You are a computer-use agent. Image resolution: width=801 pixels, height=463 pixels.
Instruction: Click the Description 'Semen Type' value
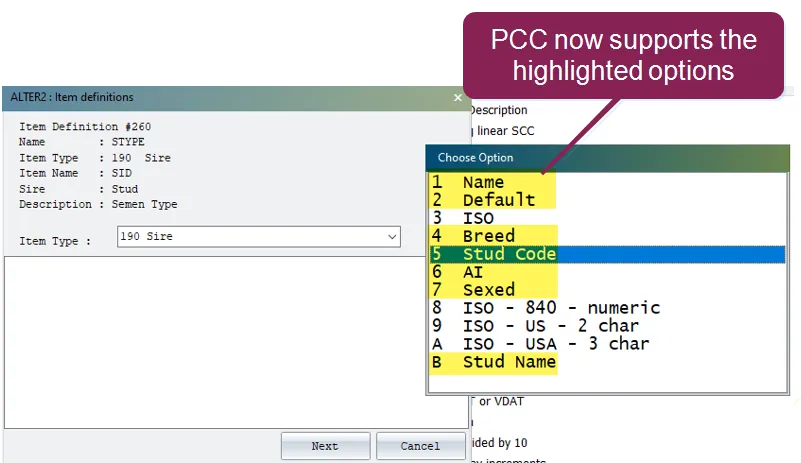[145, 204]
